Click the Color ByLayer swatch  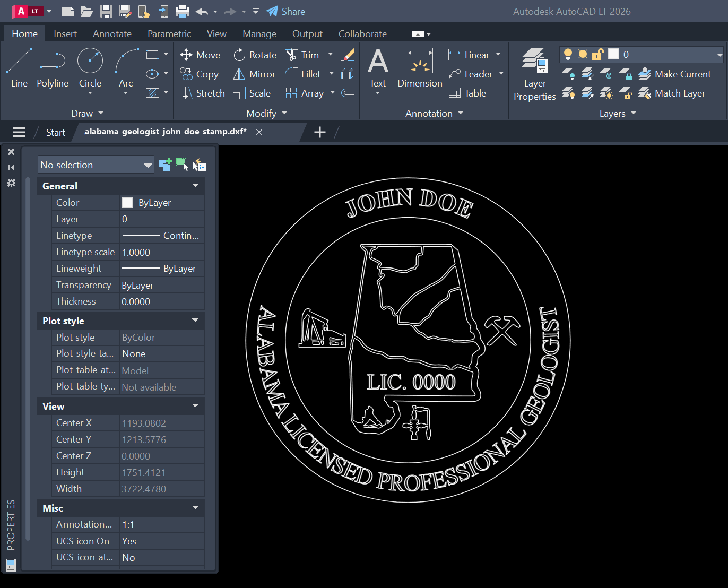127,203
